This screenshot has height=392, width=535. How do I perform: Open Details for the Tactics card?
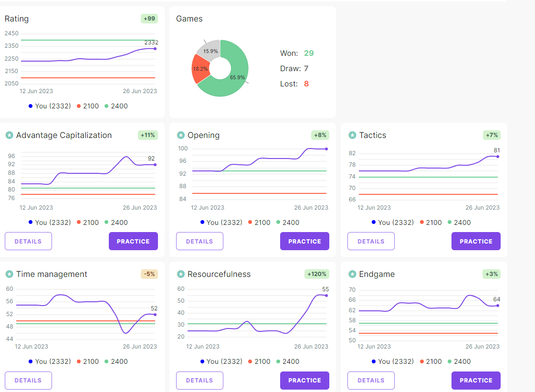click(x=371, y=241)
